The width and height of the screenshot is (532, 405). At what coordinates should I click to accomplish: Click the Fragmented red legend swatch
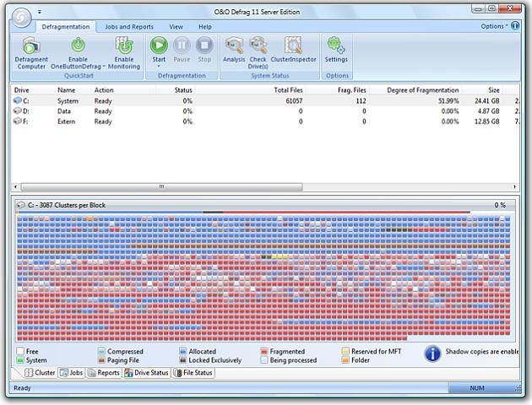[264, 351]
